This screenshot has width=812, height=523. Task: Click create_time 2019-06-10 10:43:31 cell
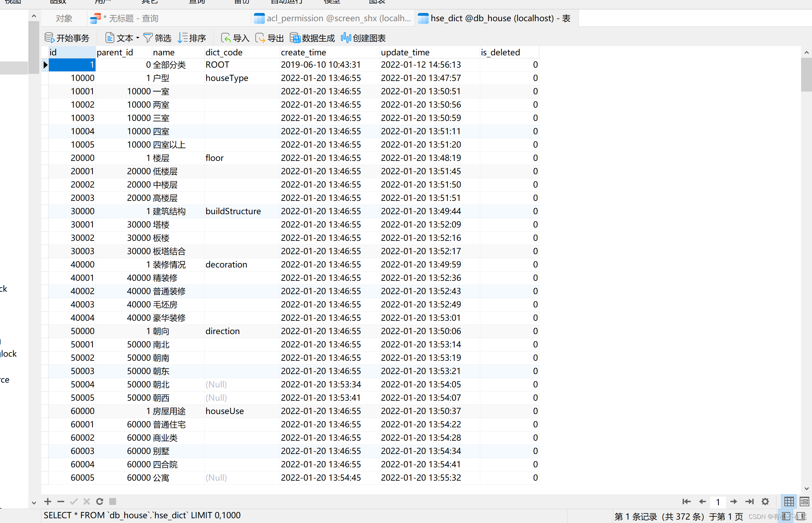pyautogui.click(x=330, y=65)
